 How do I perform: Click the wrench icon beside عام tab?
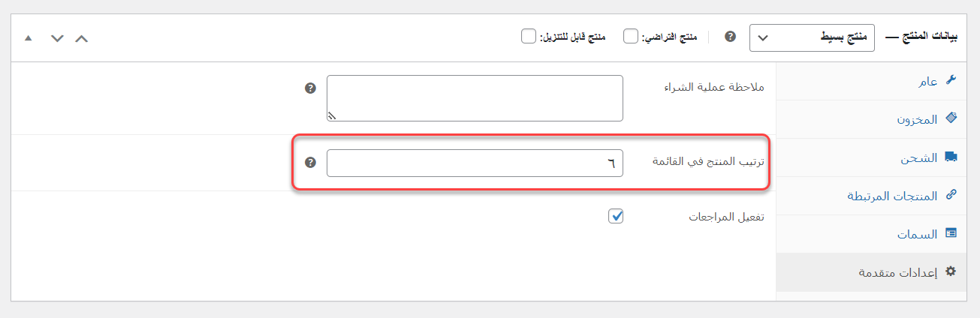(951, 81)
